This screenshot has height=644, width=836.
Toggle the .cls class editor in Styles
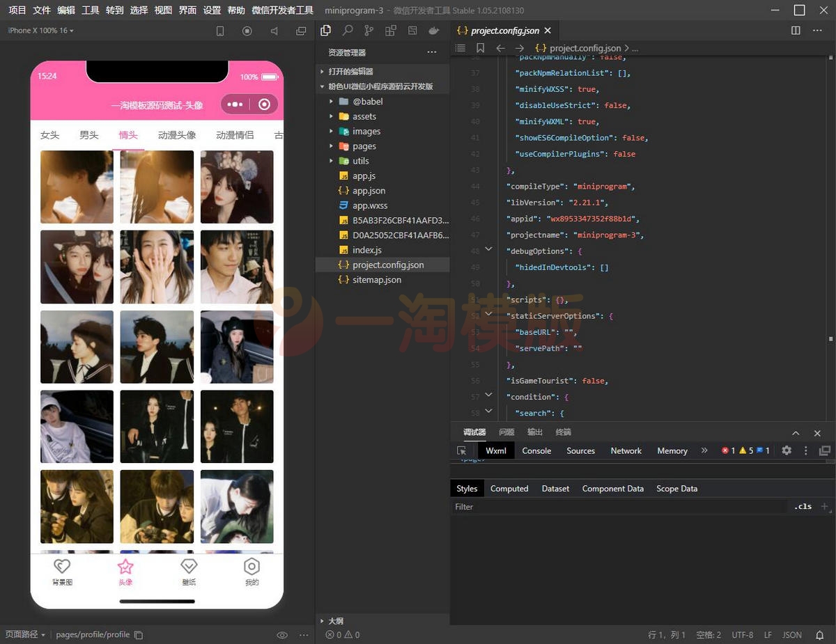[803, 507]
